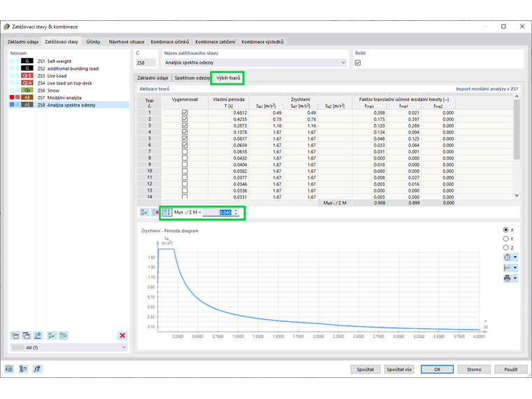
Task: Click the formula fx icon at bottom-left
Action: tap(37, 369)
